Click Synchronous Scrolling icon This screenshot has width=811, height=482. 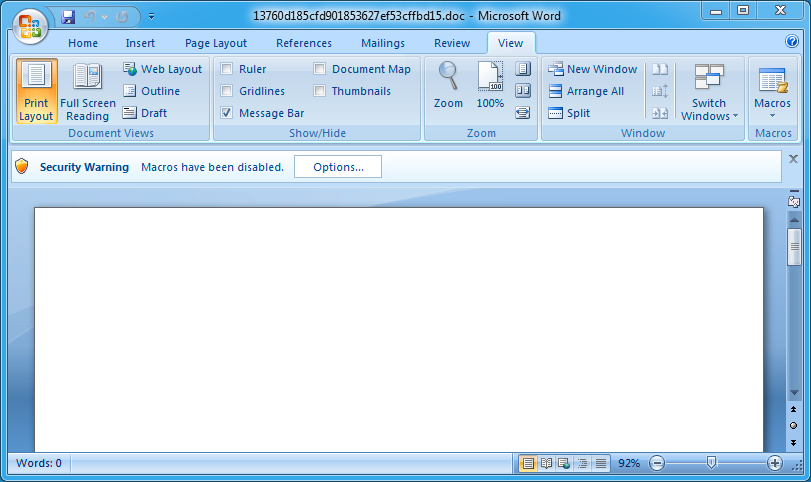click(x=660, y=91)
